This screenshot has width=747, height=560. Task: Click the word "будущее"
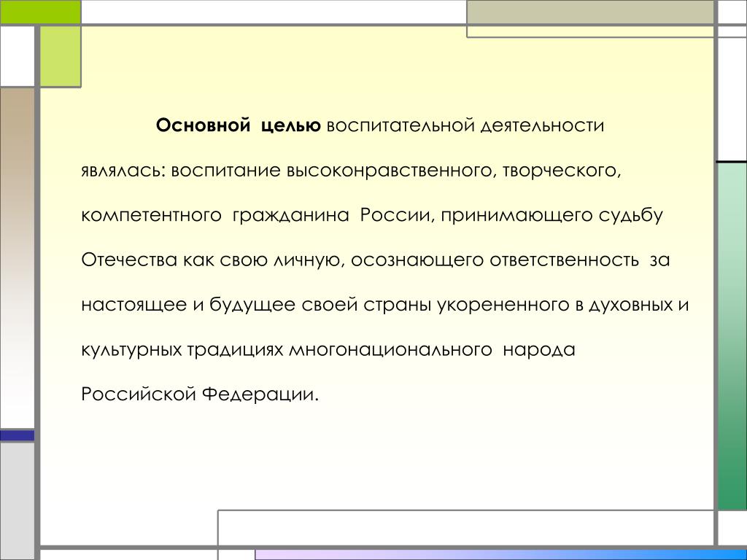coord(252,305)
